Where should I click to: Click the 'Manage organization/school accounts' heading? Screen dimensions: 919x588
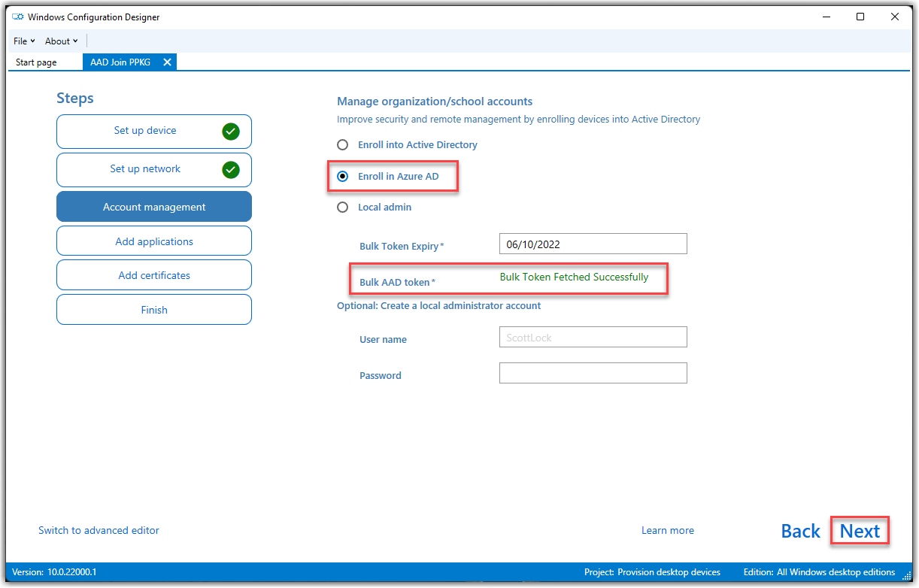pyautogui.click(x=435, y=102)
